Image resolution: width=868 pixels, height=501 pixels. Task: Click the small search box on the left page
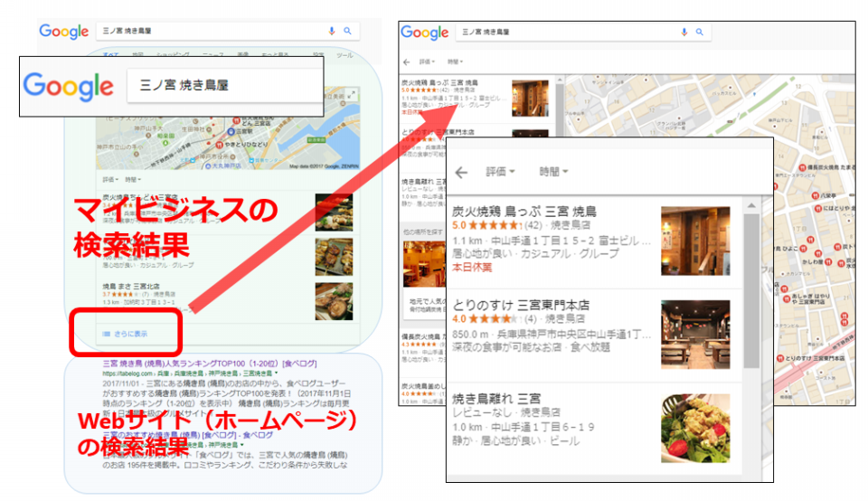point(228,31)
